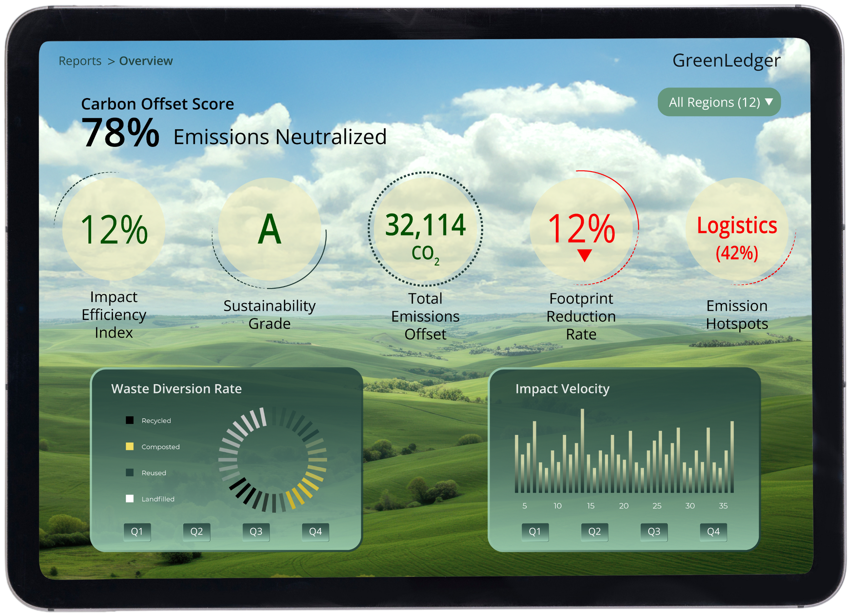Click the black Recycled legend swatch

click(130, 420)
